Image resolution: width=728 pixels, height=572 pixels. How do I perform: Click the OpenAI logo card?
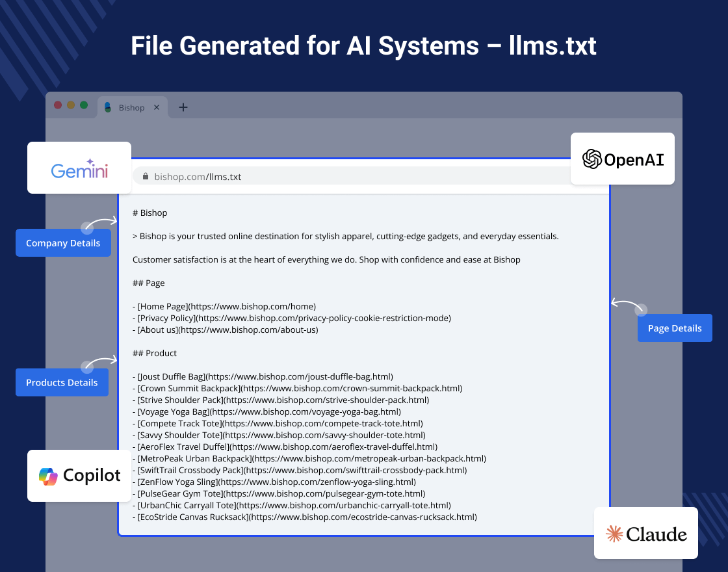[x=623, y=159]
